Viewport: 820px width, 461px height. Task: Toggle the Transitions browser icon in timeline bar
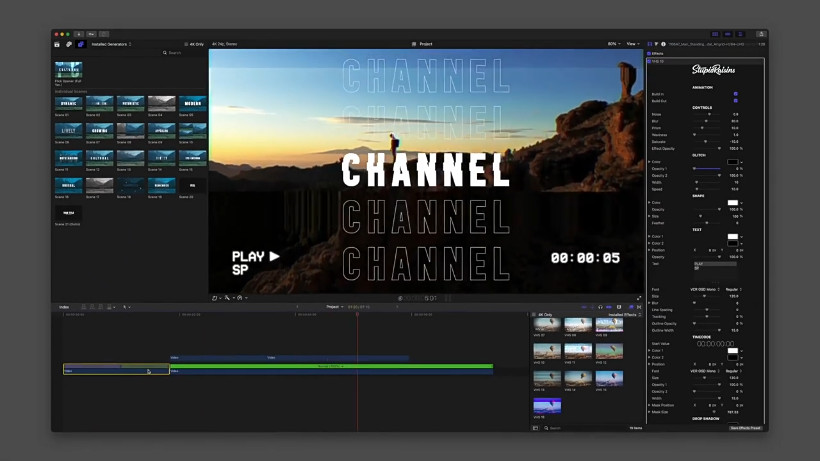[x=639, y=307]
